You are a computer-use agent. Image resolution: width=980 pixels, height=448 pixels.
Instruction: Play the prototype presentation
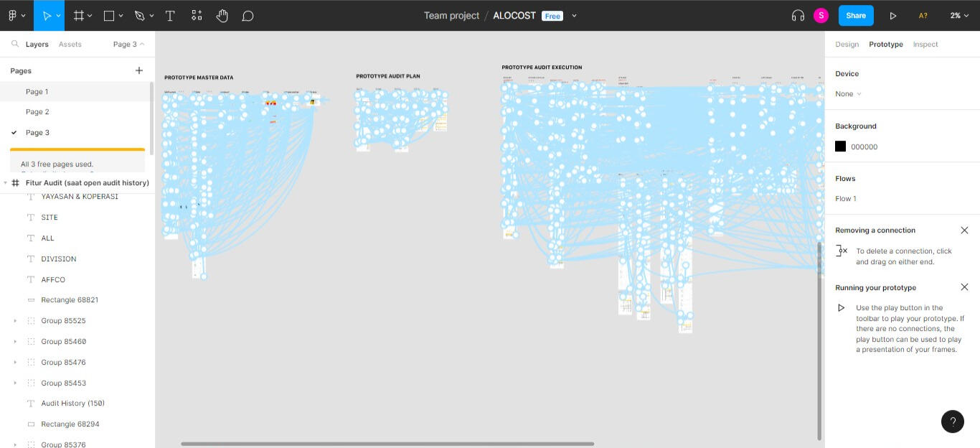893,15
